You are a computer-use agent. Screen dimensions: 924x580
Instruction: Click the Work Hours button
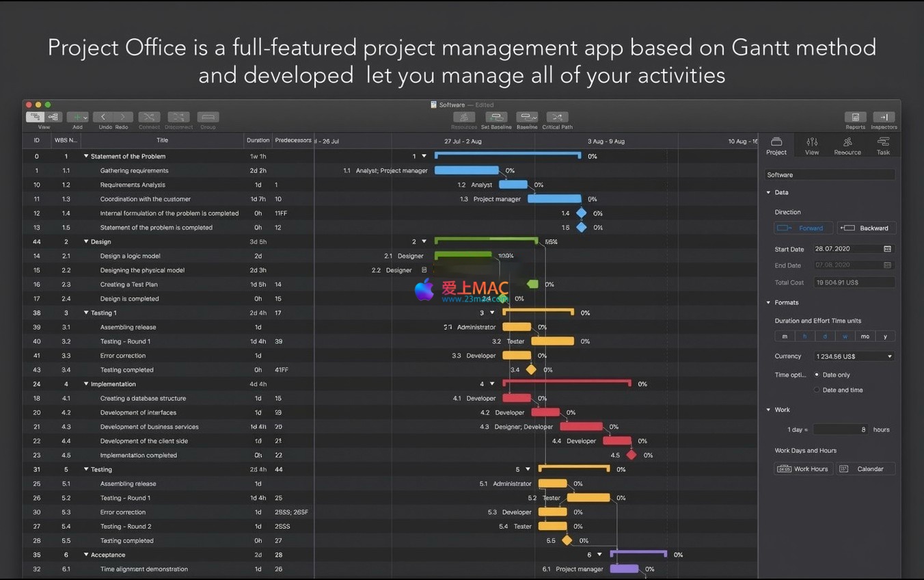click(803, 469)
